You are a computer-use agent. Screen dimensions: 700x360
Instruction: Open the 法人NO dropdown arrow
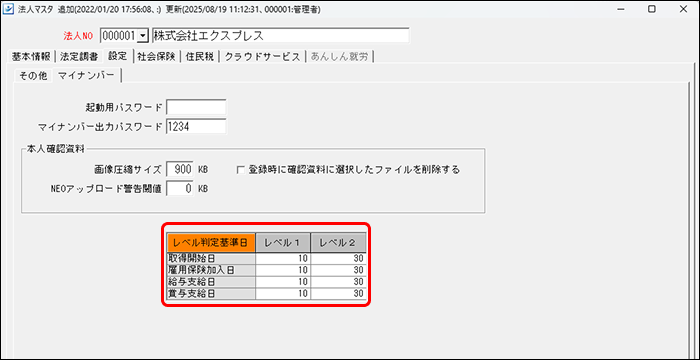click(142, 36)
